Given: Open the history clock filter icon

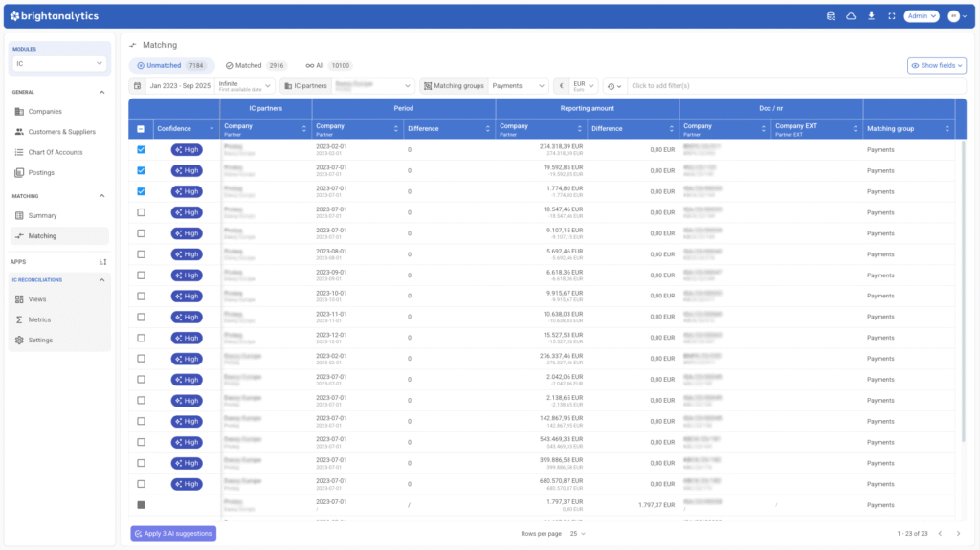Looking at the screenshot, I should [613, 86].
